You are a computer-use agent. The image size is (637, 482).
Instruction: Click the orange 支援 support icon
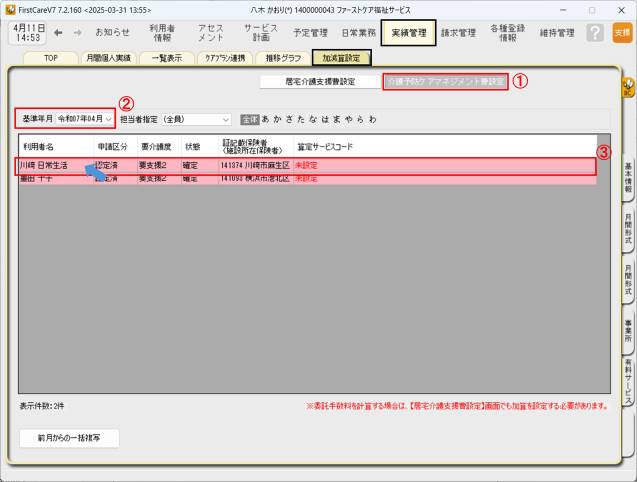(622, 32)
